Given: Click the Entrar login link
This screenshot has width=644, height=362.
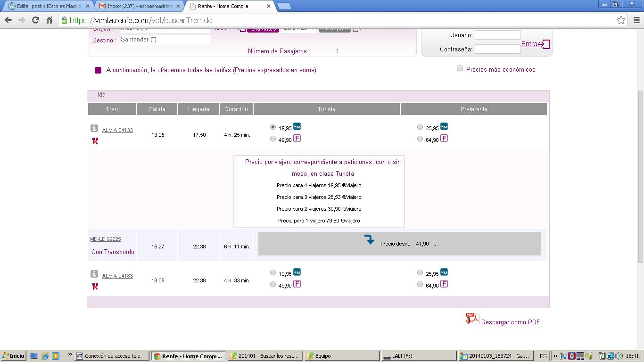Looking at the screenshot, I should (x=535, y=44).
